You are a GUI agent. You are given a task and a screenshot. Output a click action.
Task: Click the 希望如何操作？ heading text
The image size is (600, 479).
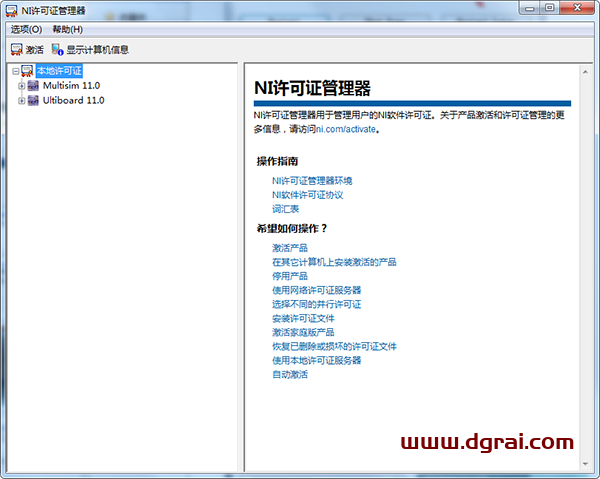coord(292,228)
